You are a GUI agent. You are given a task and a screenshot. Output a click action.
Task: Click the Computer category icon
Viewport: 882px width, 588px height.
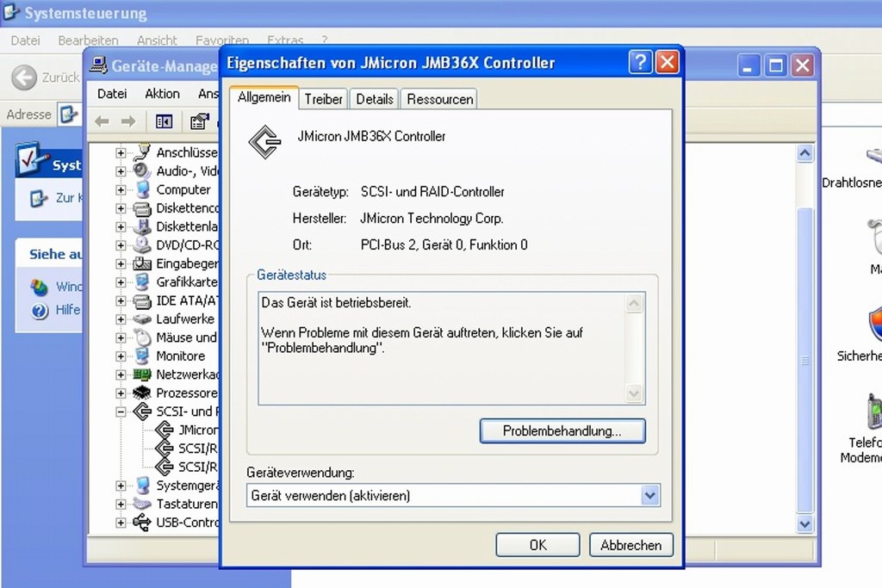click(142, 189)
